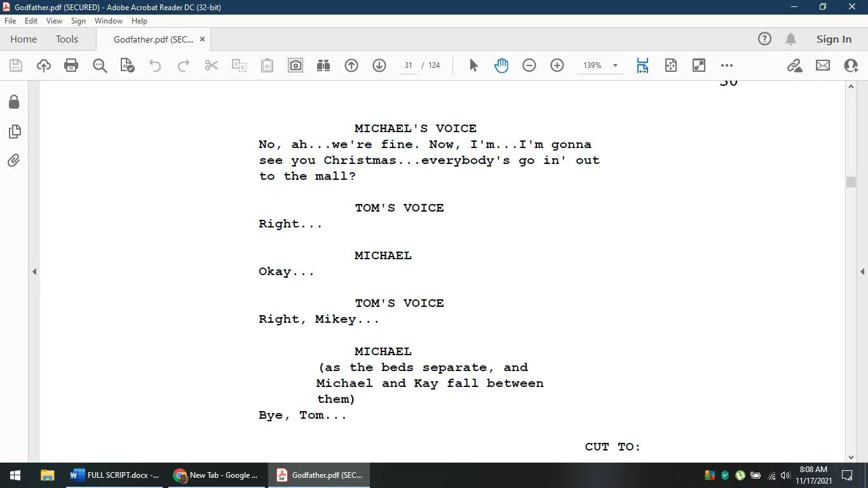The width and height of the screenshot is (868, 488).
Task: Select the Cut scissors icon
Action: pos(212,65)
